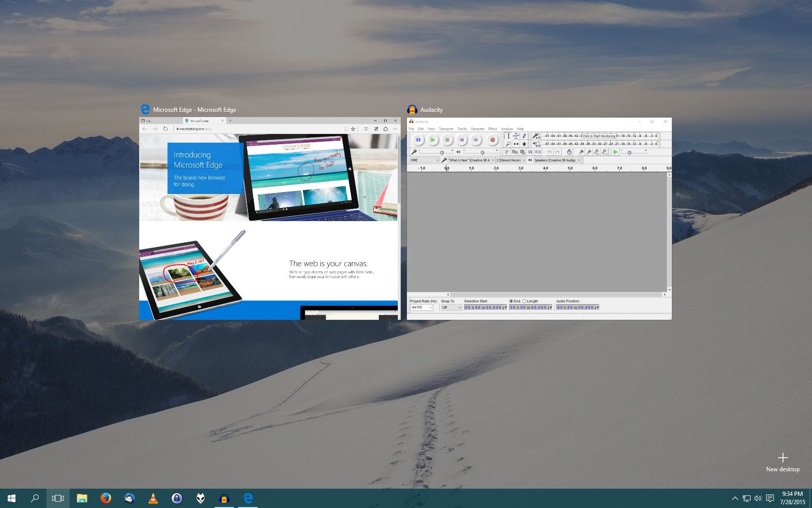Open the Transport menu in Audacity
The height and width of the screenshot is (508, 812).
click(x=446, y=129)
